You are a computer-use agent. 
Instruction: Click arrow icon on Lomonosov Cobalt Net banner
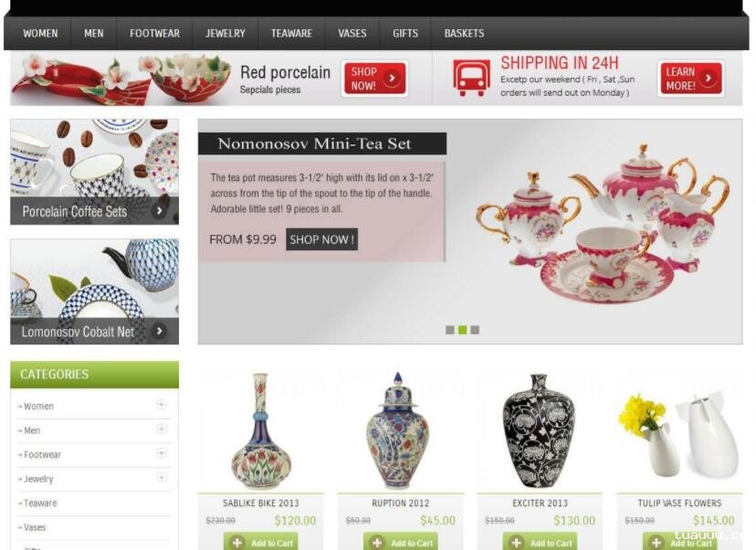click(159, 331)
